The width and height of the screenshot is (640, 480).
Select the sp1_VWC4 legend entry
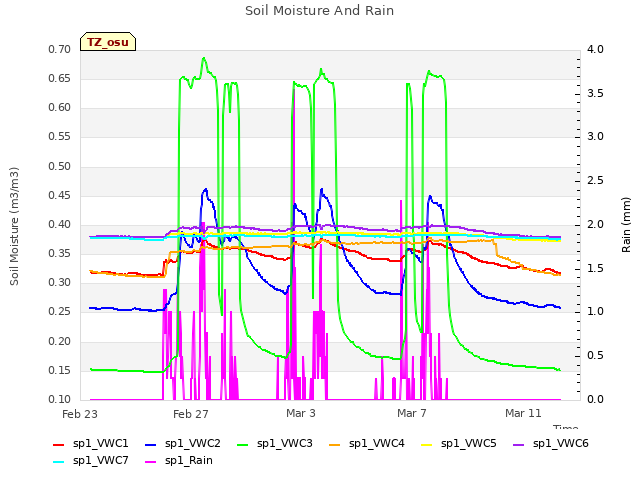367,443
